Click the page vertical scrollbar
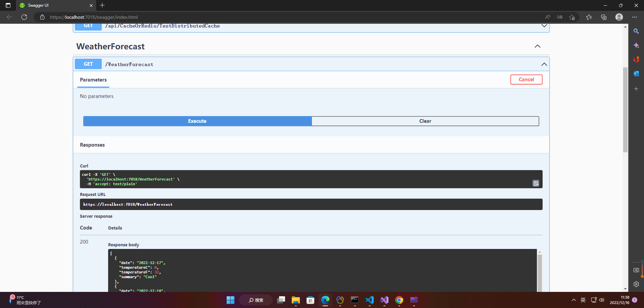This screenshot has height=308, width=644. click(625, 110)
